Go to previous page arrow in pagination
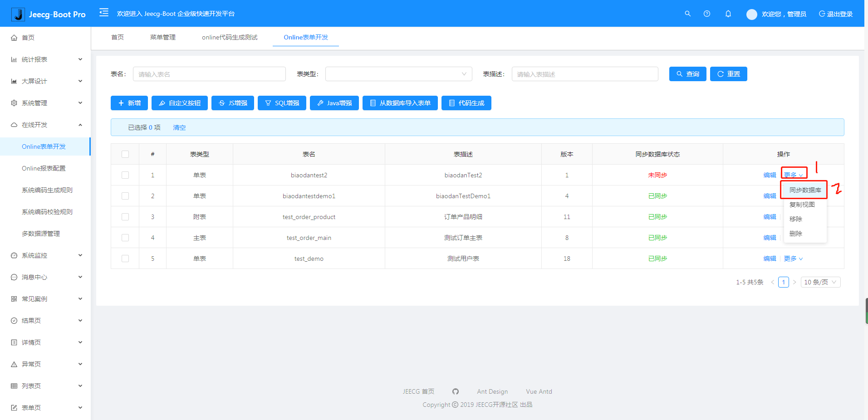 (x=773, y=282)
